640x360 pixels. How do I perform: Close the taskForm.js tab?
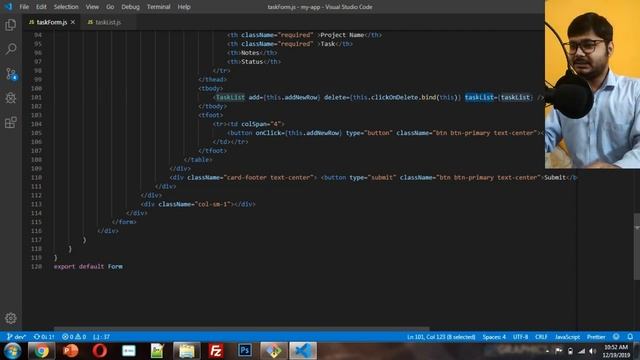point(73,22)
